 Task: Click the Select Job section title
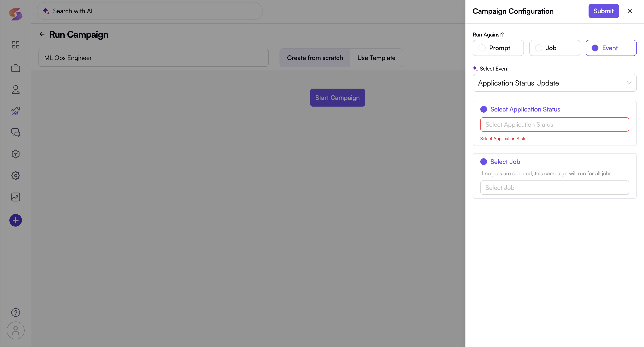505,161
